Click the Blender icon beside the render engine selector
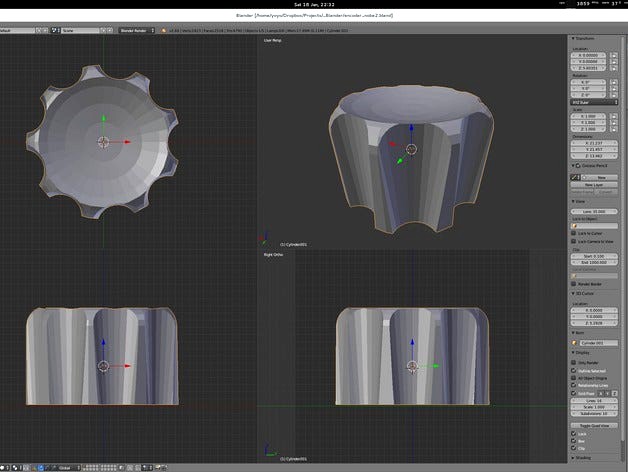 164,30
